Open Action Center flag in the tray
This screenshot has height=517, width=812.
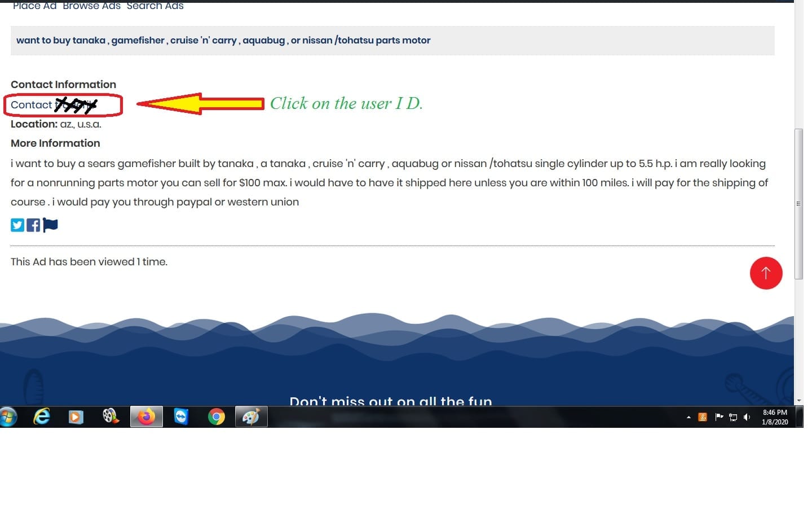[x=719, y=417]
